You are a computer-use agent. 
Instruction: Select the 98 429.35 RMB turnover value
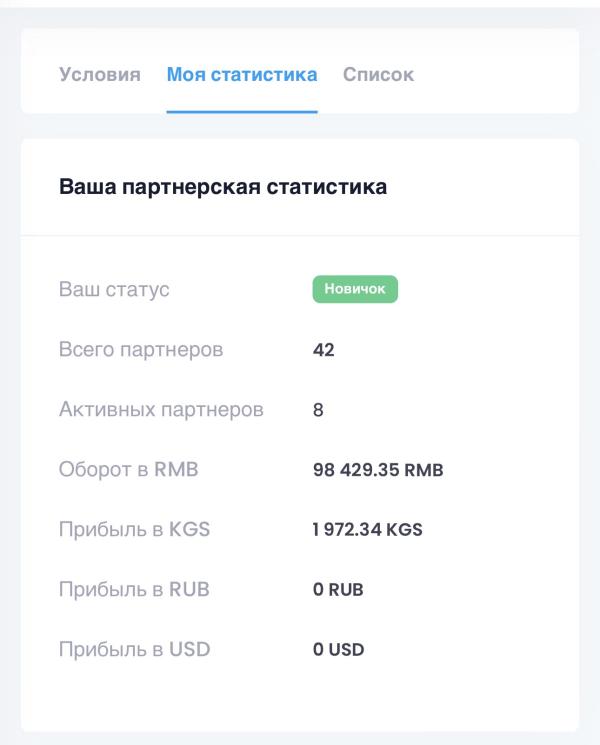[378, 470]
